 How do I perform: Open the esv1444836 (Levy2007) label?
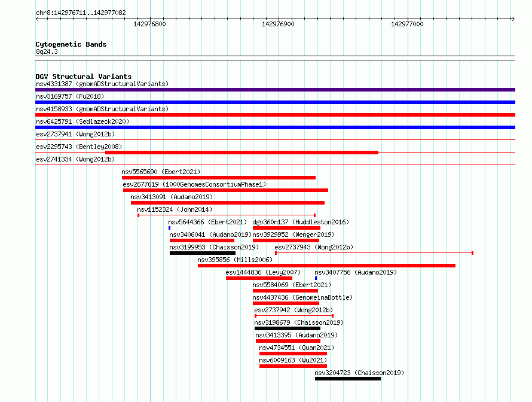tap(263, 272)
